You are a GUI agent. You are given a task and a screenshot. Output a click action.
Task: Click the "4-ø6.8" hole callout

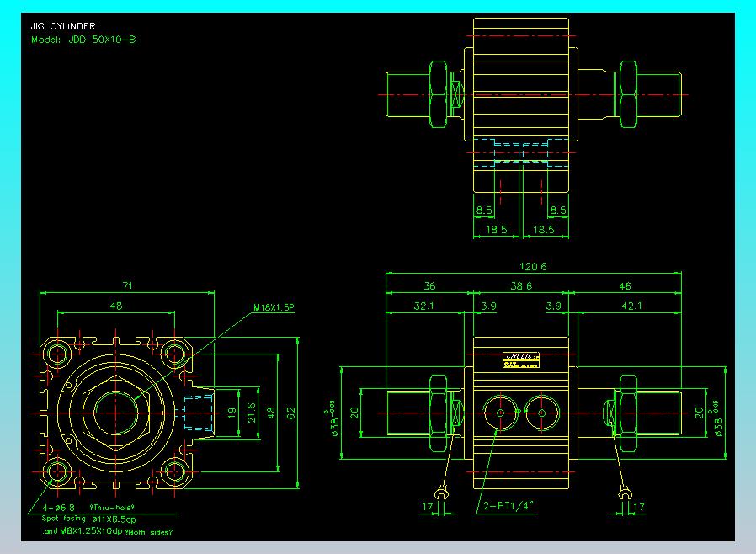click(58, 507)
